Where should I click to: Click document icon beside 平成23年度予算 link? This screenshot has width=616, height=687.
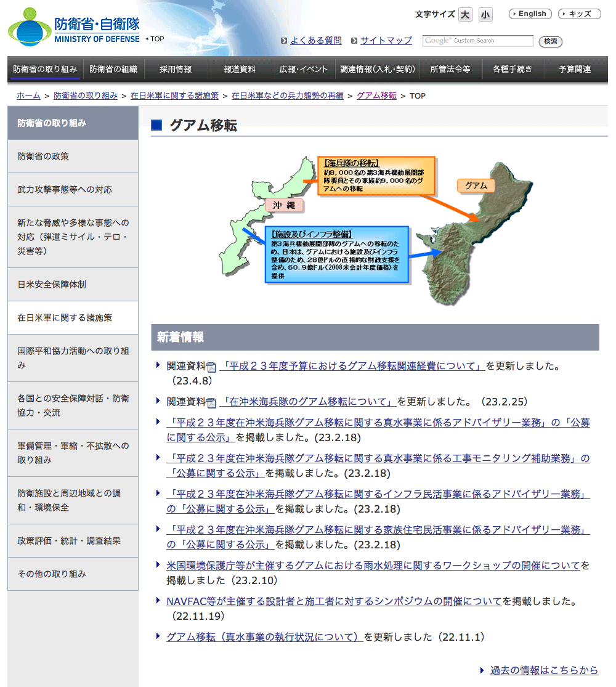pyautogui.click(x=211, y=367)
